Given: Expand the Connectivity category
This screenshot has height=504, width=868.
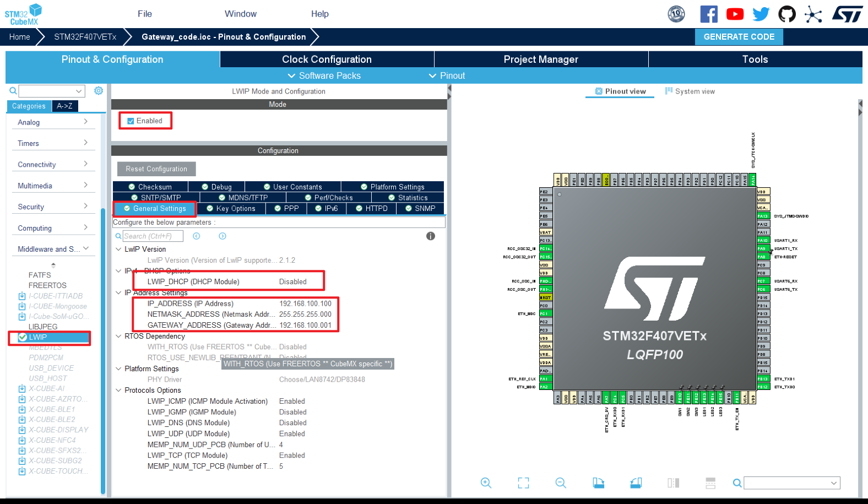Looking at the screenshot, I should [53, 165].
